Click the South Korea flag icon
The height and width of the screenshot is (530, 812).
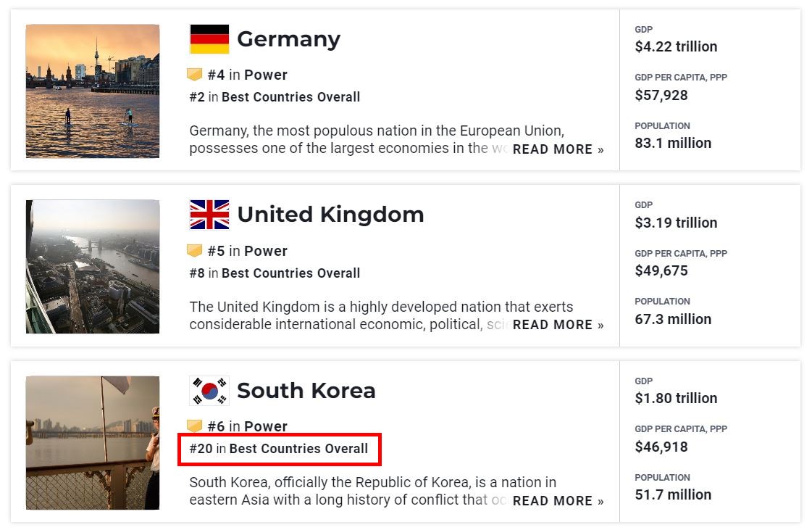pyautogui.click(x=209, y=391)
